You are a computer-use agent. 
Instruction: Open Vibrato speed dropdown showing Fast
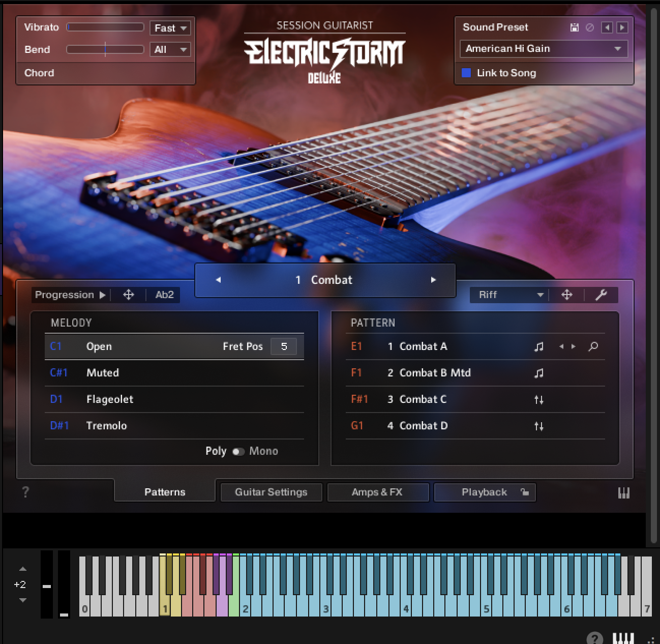pos(170,28)
